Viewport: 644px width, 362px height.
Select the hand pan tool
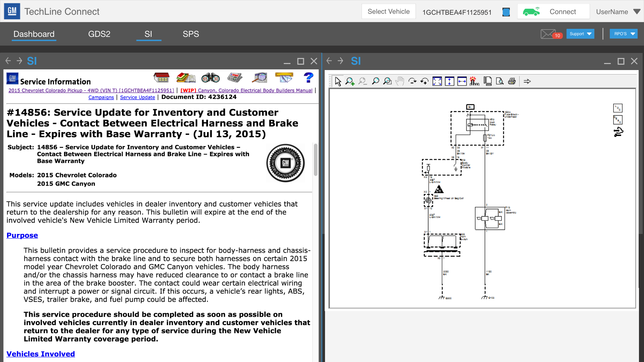(x=399, y=81)
